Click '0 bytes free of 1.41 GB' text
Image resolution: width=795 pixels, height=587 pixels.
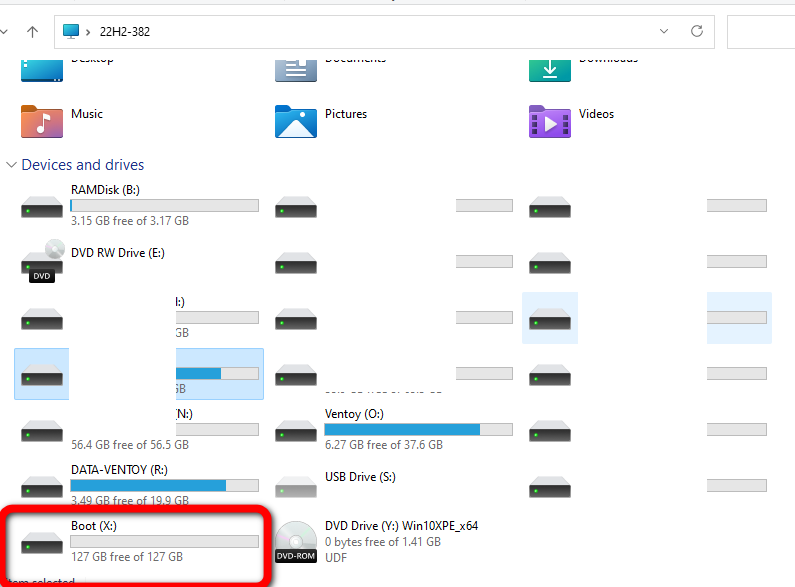tap(383, 542)
